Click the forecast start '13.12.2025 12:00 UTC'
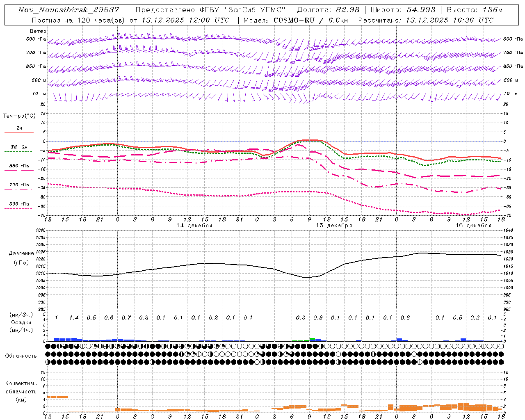 coord(185,20)
